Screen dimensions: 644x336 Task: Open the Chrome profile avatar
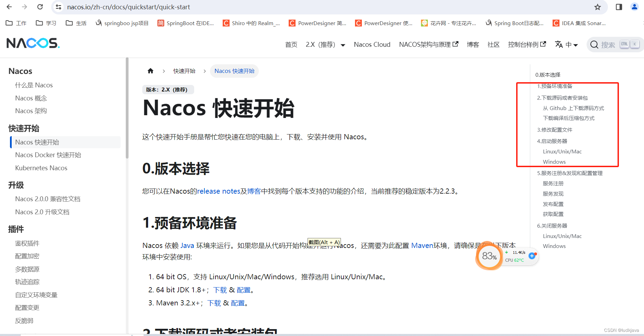pyautogui.click(x=634, y=7)
